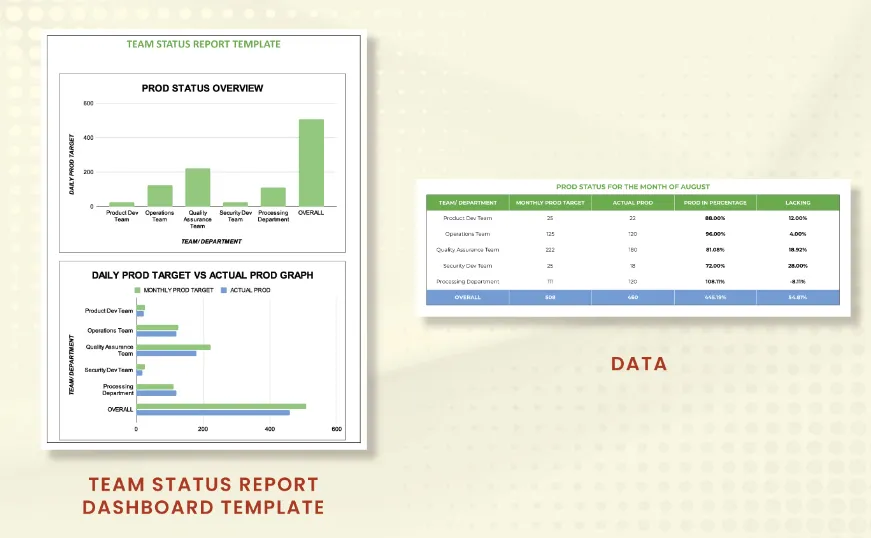Click the 'LACKING' table header
The width and height of the screenshot is (871, 538).
(798, 203)
